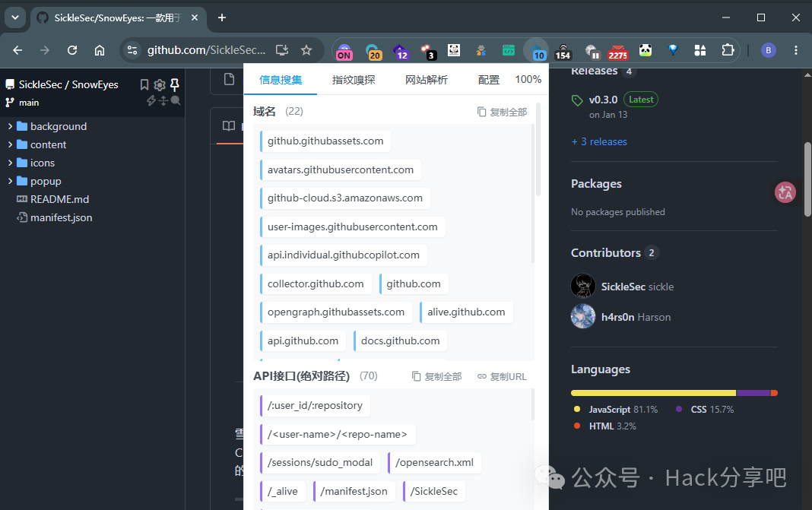
Task: Click the blue diamond extension icon
Action: coord(673,49)
